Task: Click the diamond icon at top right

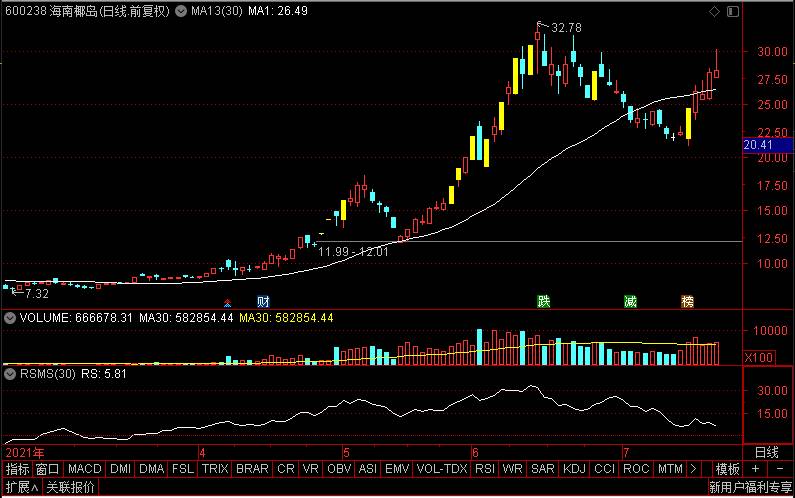Action: pos(714,11)
